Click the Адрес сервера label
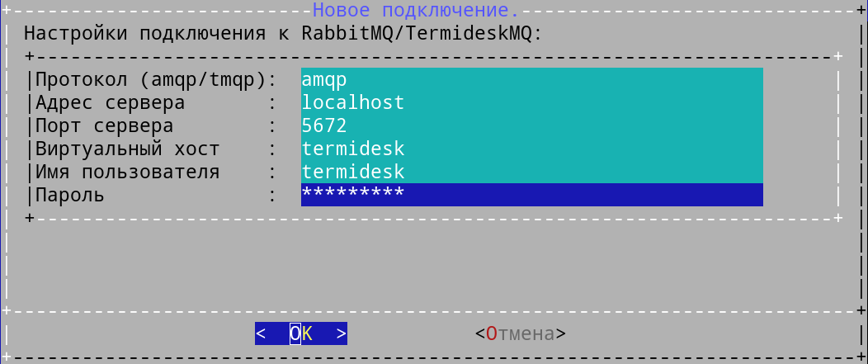Screen dimensions: 868x364 click(111, 102)
